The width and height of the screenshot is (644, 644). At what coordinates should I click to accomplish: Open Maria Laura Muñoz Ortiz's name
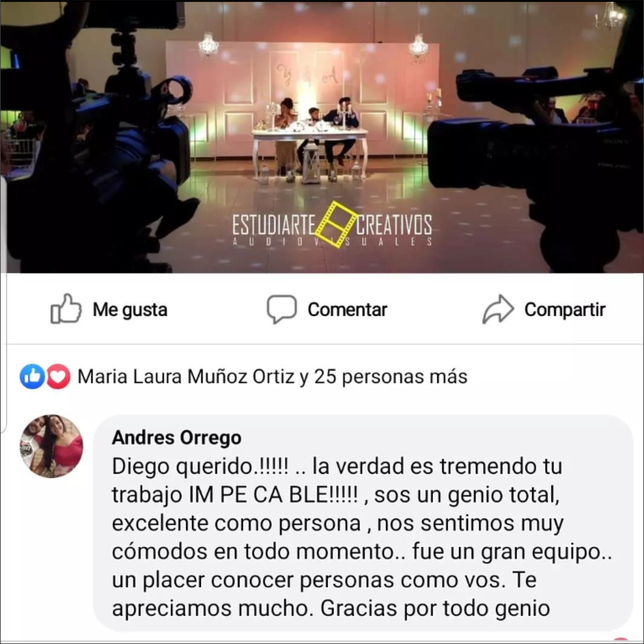[186, 377]
